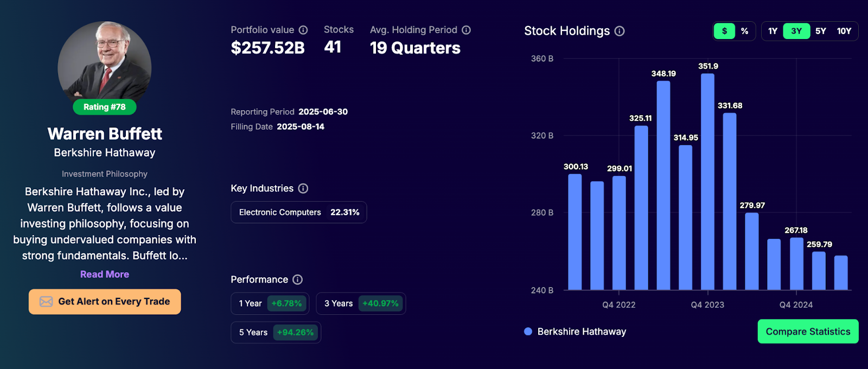
Task: Click the $257.52B portfolio value
Action: [x=268, y=48]
